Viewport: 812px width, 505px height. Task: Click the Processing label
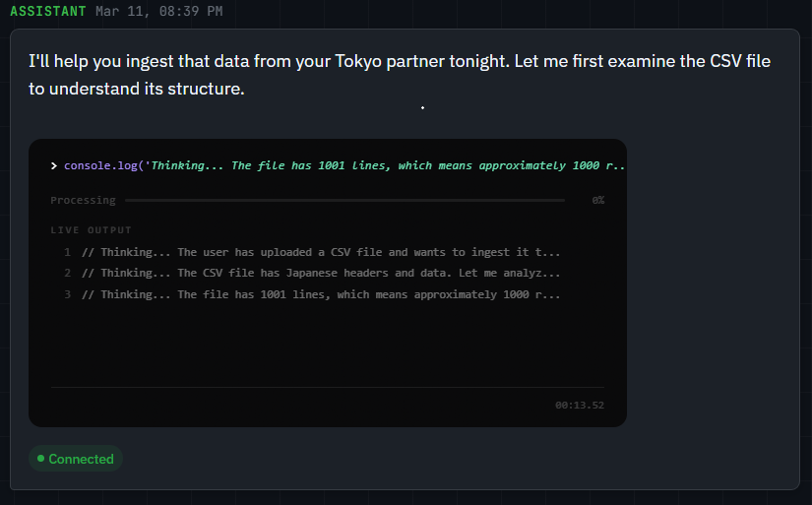pyautogui.click(x=83, y=201)
